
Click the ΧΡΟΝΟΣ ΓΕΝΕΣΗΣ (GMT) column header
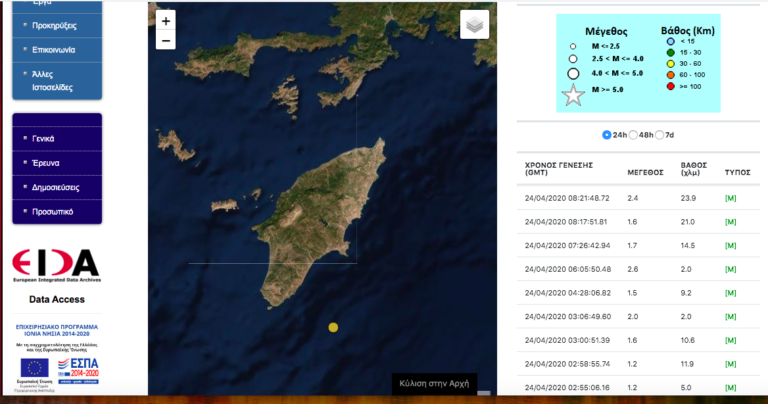559,169
